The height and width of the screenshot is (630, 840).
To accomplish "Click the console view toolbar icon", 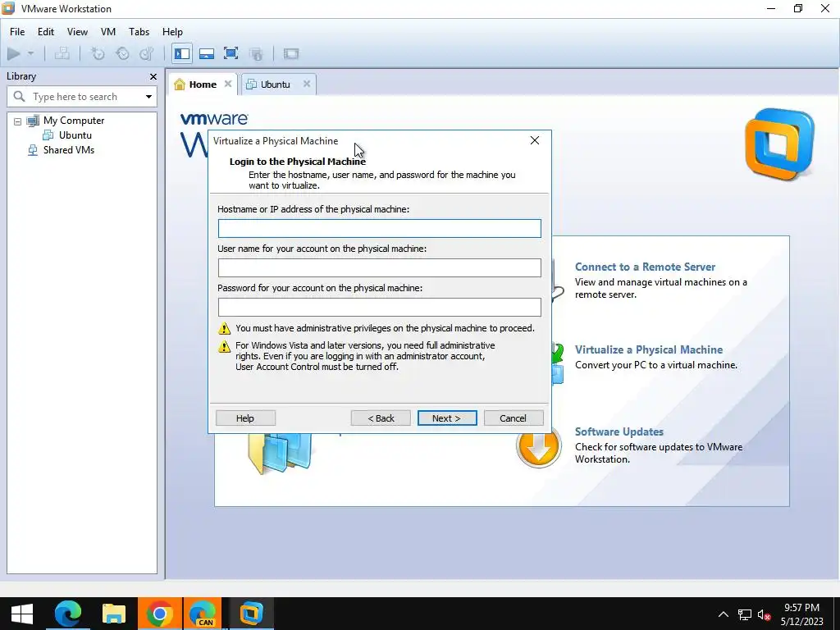I will 291,53.
